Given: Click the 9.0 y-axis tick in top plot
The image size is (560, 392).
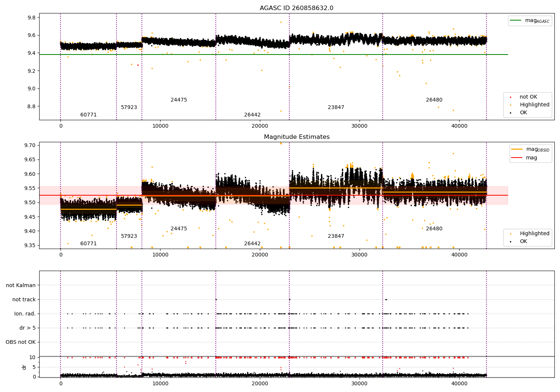Looking at the screenshot, I should [32, 88].
